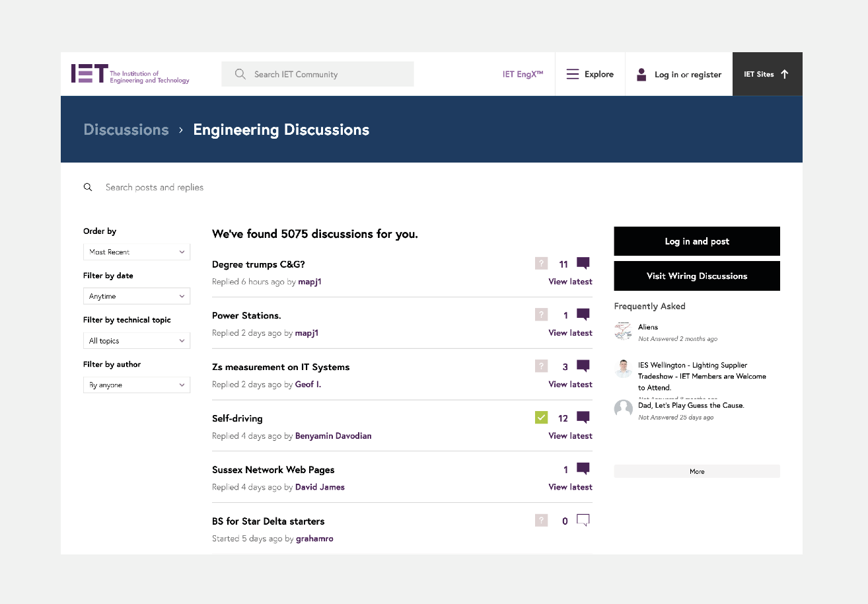Image resolution: width=868 pixels, height=604 pixels.
Task: Open Dad, Let's Play Guess the Cause post
Action: coord(691,405)
